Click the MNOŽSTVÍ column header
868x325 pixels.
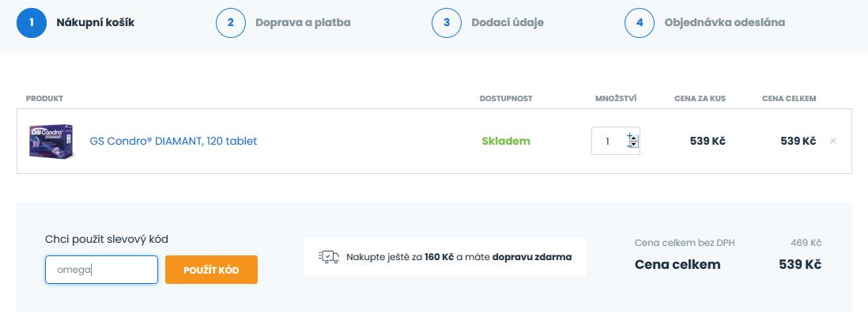tap(616, 99)
